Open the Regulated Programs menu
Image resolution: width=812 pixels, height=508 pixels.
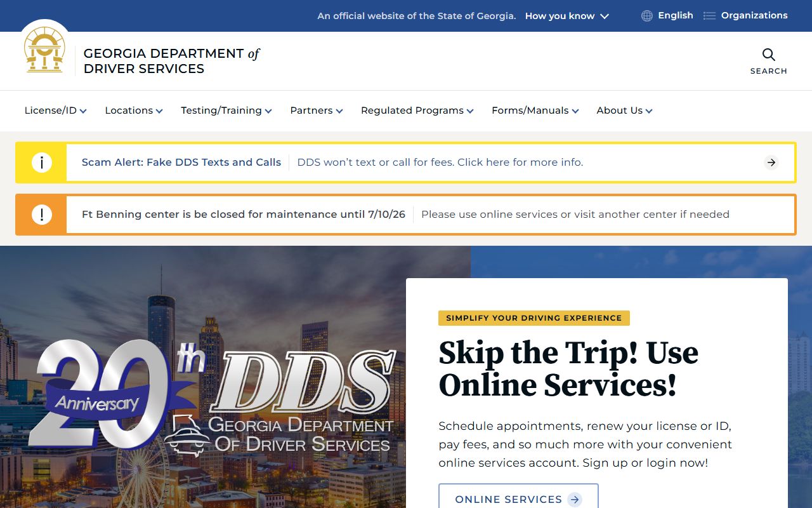tap(417, 110)
